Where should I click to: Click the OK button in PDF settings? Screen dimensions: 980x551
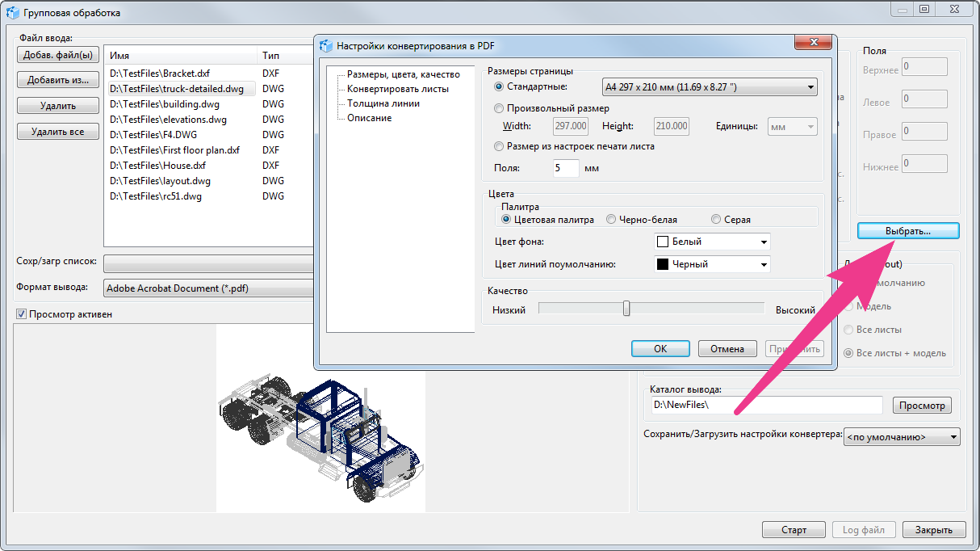(660, 349)
